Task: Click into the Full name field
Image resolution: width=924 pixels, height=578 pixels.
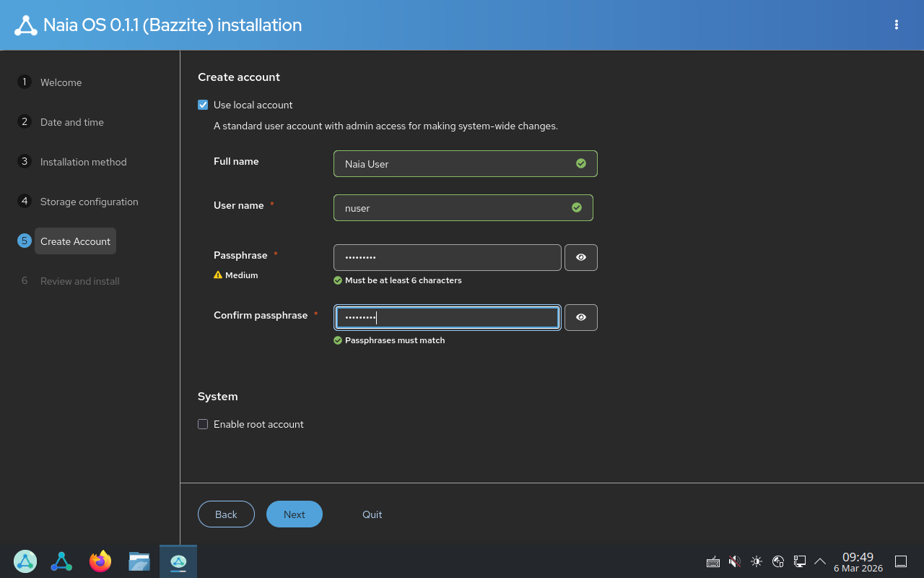Action: (x=455, y=164)
